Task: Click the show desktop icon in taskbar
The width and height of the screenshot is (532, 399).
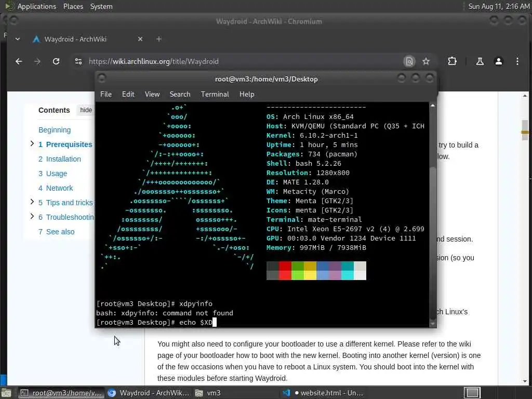Action: [6, 393]
